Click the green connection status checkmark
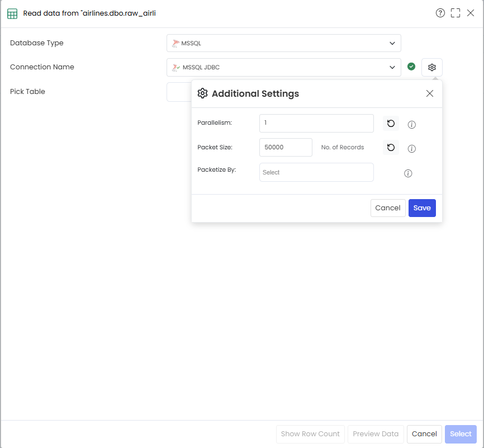The width and height of the screenshot is (484, 448). (x=411, y=67)
